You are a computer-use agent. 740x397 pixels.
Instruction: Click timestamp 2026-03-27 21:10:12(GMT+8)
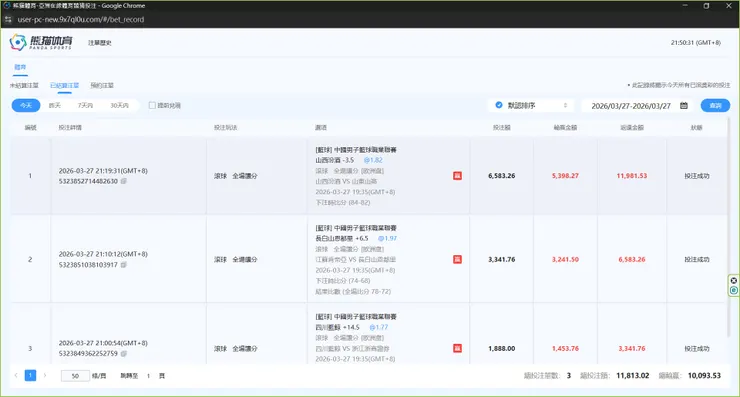point(103,254)
